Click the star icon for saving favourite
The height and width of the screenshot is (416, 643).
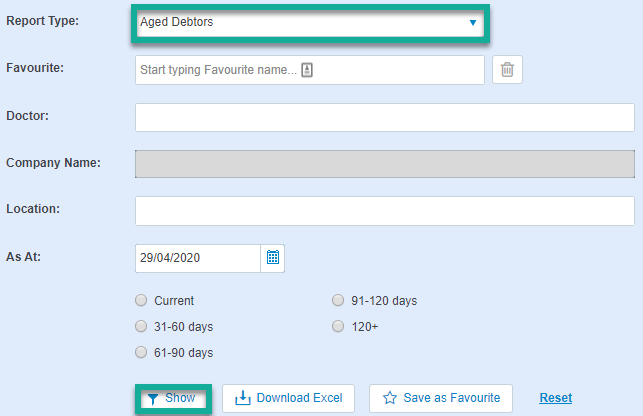coord(390,398)
